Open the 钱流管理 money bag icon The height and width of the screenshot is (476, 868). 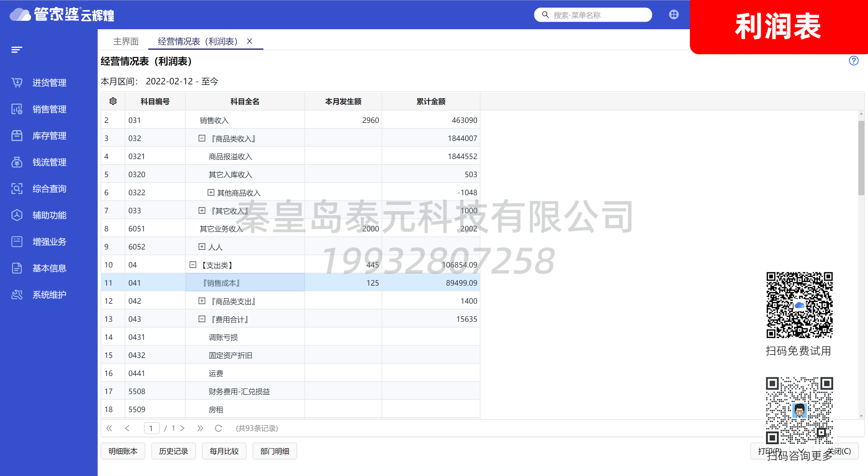[x=17, y=162]
